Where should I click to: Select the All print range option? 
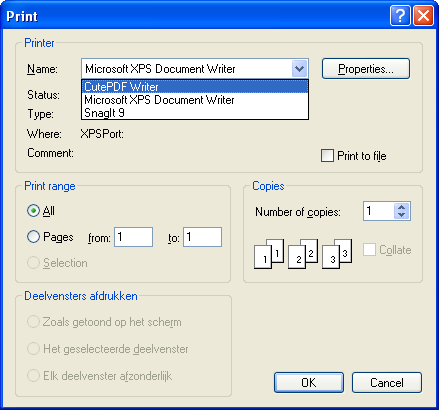pos(33,211)
